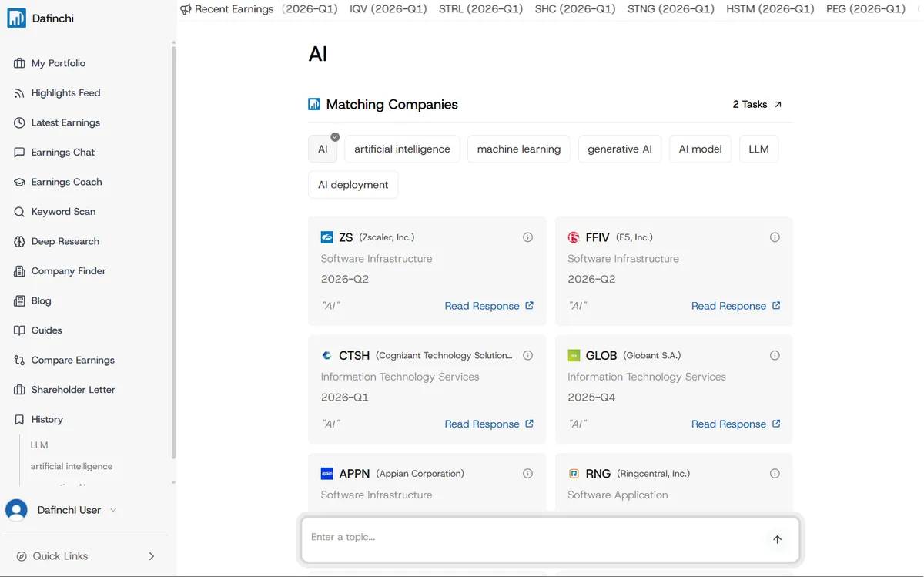
Task: Click the My Portfolio briefcase icon
Action: pyautogui.click(x=19, y=63)
